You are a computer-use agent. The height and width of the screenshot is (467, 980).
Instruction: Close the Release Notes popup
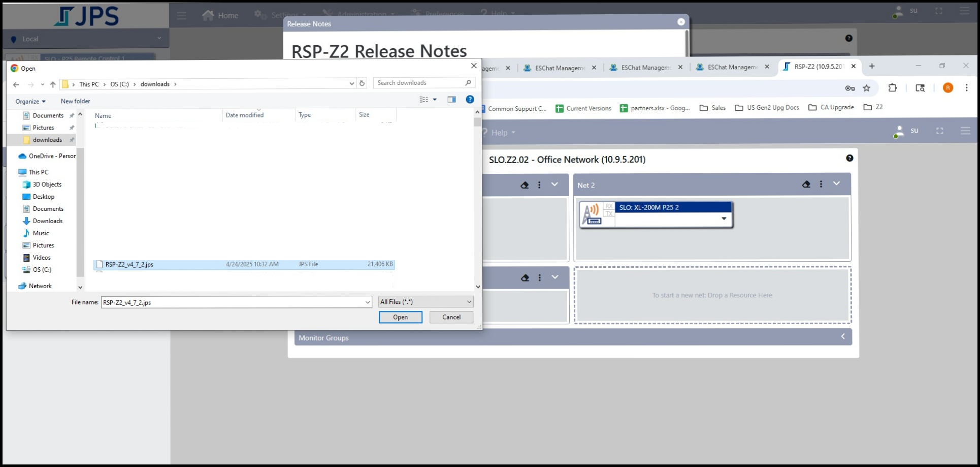pos(681,22)
